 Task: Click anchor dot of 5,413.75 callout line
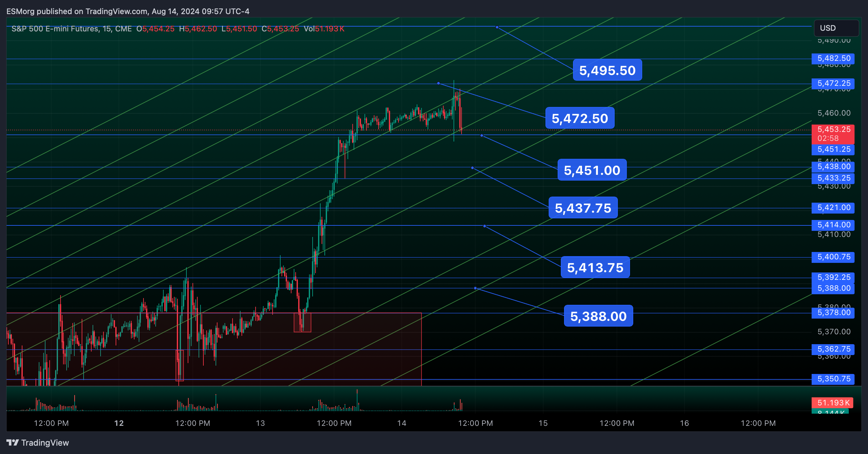(485, 226)
